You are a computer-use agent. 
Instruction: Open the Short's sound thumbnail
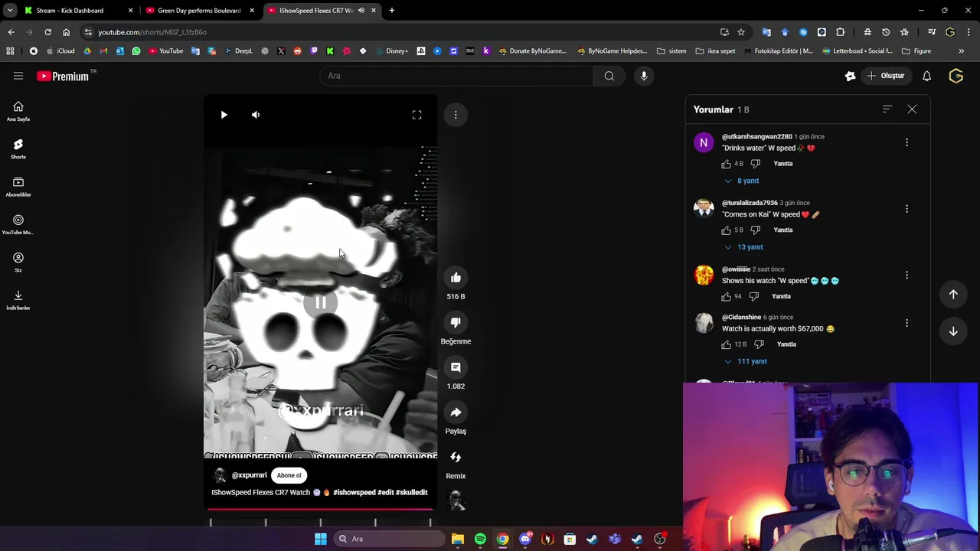457,500
